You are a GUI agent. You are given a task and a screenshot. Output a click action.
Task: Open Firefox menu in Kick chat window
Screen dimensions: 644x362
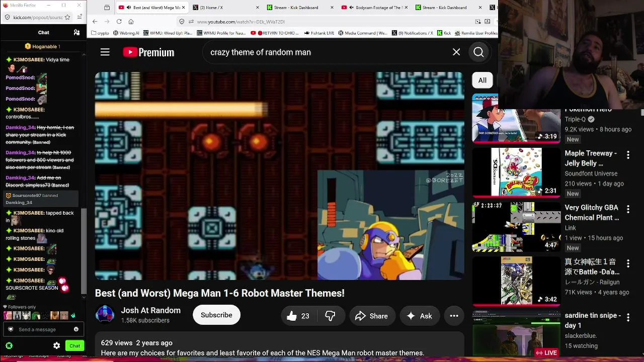(80, 17)
